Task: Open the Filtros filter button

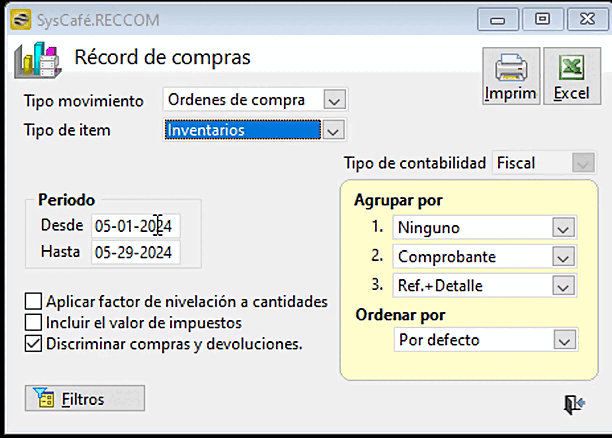Action: point(85,398)
